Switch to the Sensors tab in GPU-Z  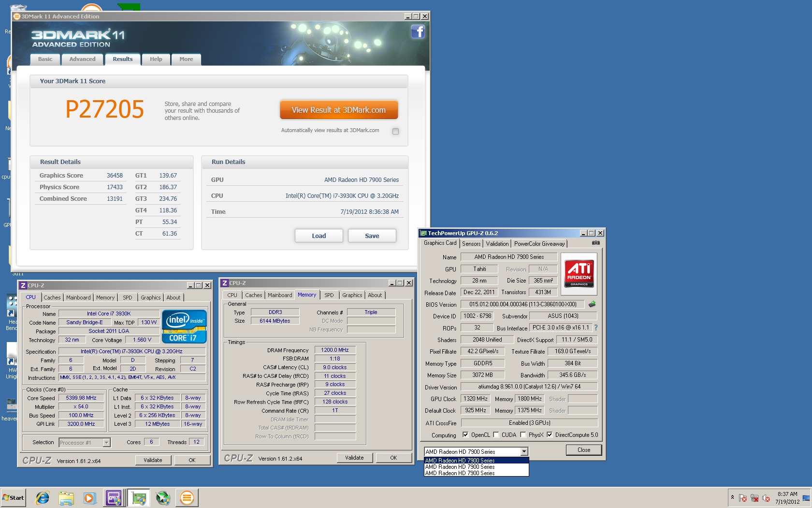click(x=471, y=244)
